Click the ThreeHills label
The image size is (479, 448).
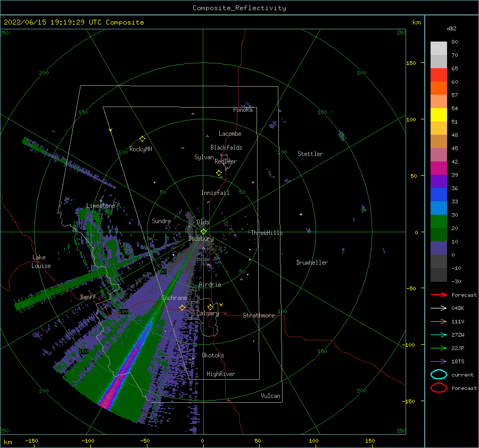267,233
